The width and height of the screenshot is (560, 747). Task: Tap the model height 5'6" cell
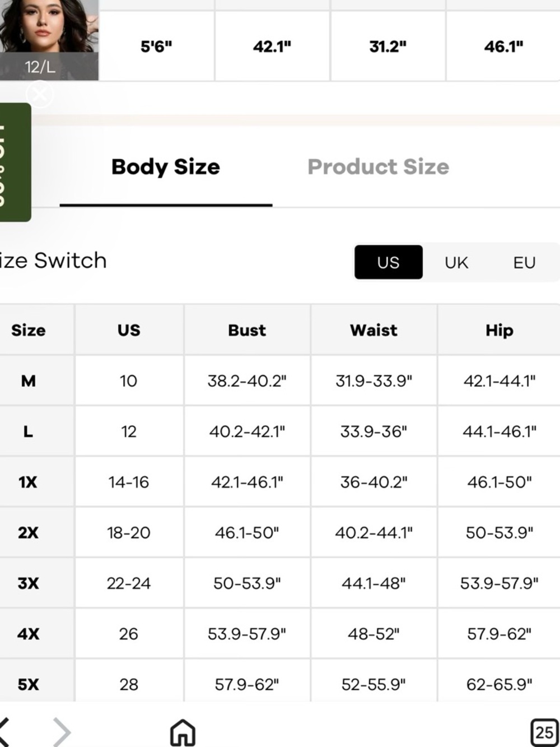(x=156, y=46)
